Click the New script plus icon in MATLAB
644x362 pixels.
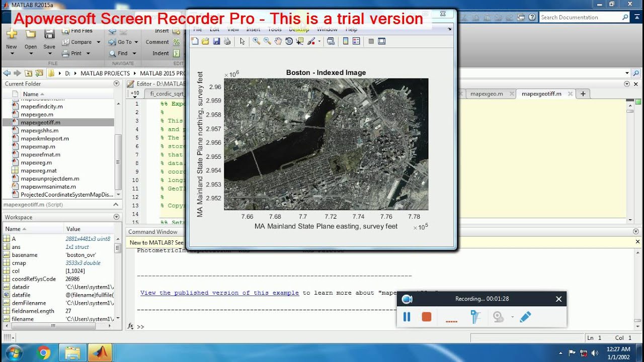pos(12,34)
